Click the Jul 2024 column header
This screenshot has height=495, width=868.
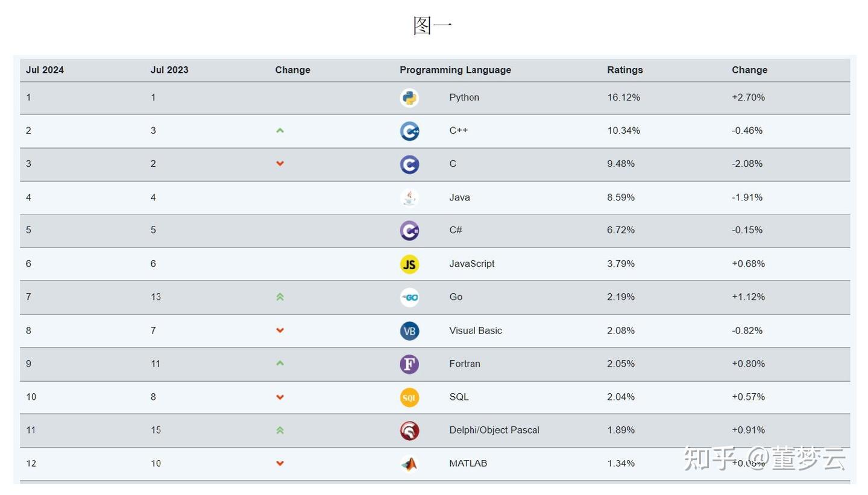point(45,70)
